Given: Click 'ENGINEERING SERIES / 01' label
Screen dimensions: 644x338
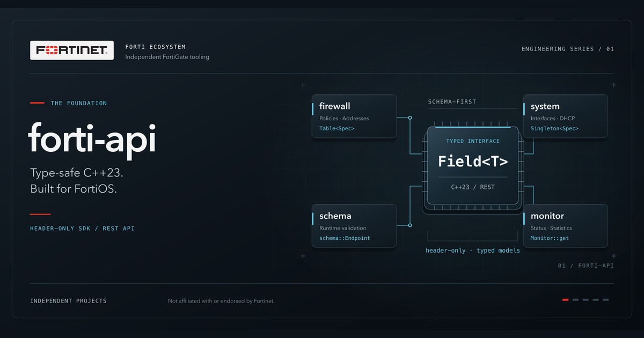Looking at the screenshot, I should (568, 49).
